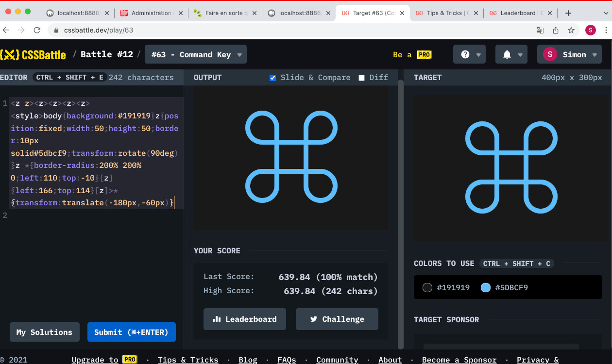Click the Be a PRO link

(x=412, y=55)
